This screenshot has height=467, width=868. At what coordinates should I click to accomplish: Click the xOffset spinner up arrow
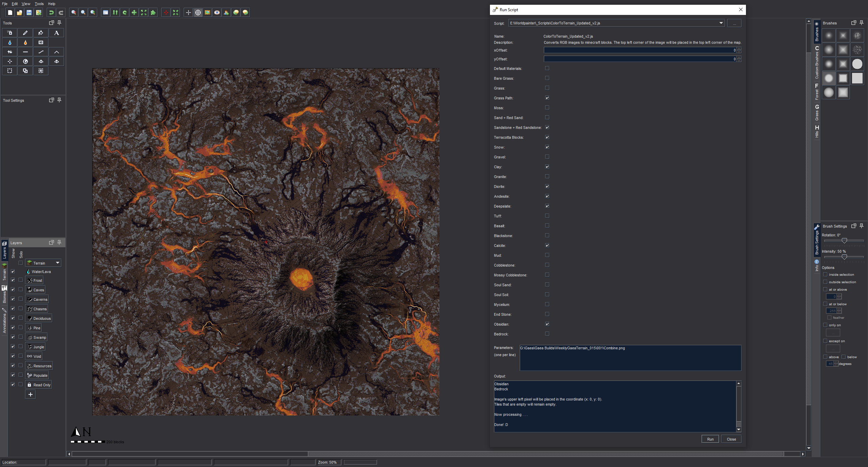(x=739, y=49)
